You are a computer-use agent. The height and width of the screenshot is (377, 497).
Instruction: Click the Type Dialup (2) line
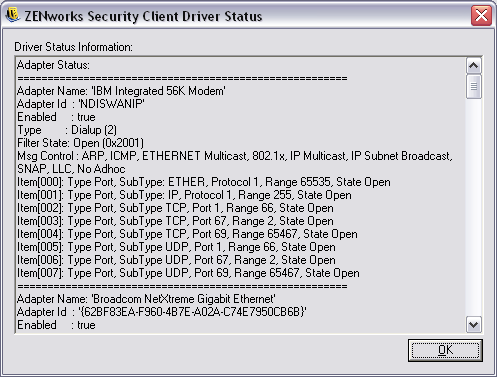pyautogui.click(x=67, y=130)
